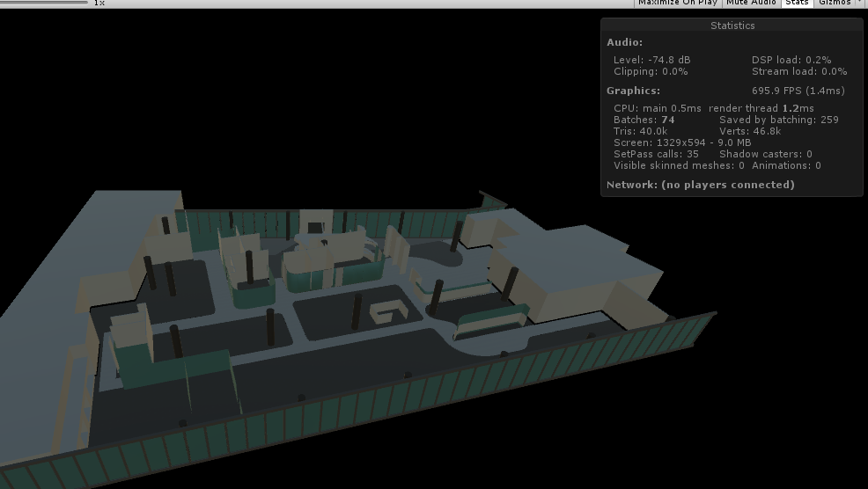Screen dimensions: 868x489
Task: Select the Graphics section heading
Action: pyautogui.click(x=633, y=91)
